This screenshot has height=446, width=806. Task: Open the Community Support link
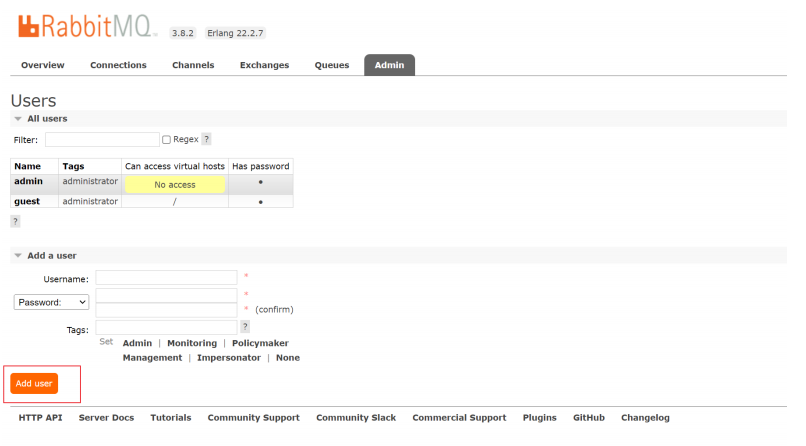(x=253, y=418)
